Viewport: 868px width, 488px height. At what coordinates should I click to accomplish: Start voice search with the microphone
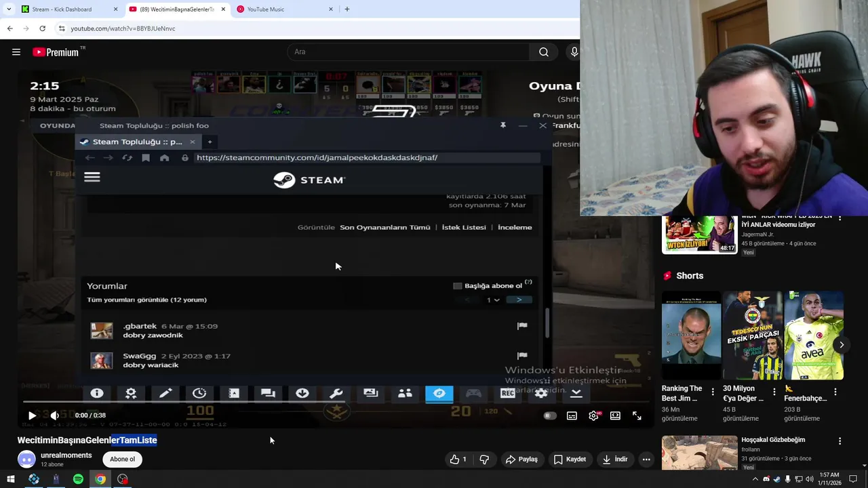574,52
